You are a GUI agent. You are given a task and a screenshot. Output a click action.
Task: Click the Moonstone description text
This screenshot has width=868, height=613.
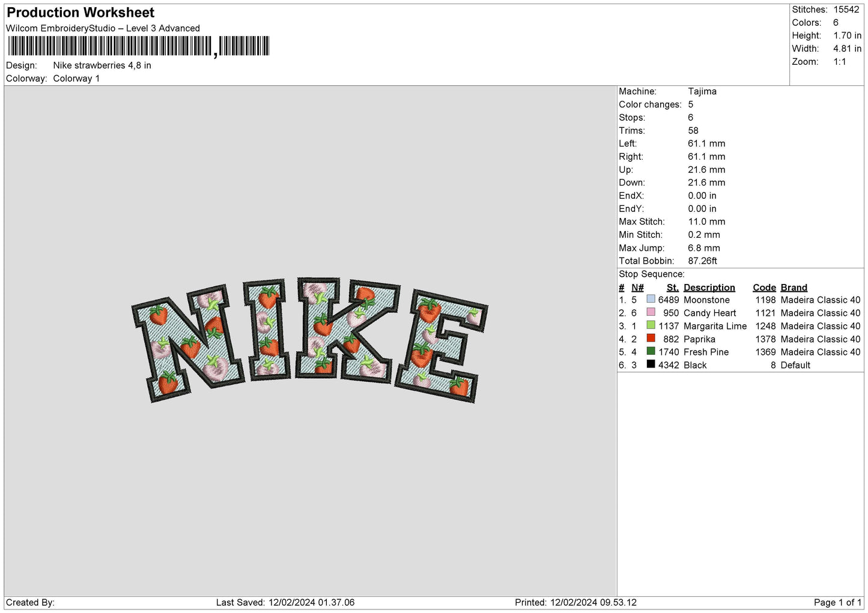coord(706,300)
